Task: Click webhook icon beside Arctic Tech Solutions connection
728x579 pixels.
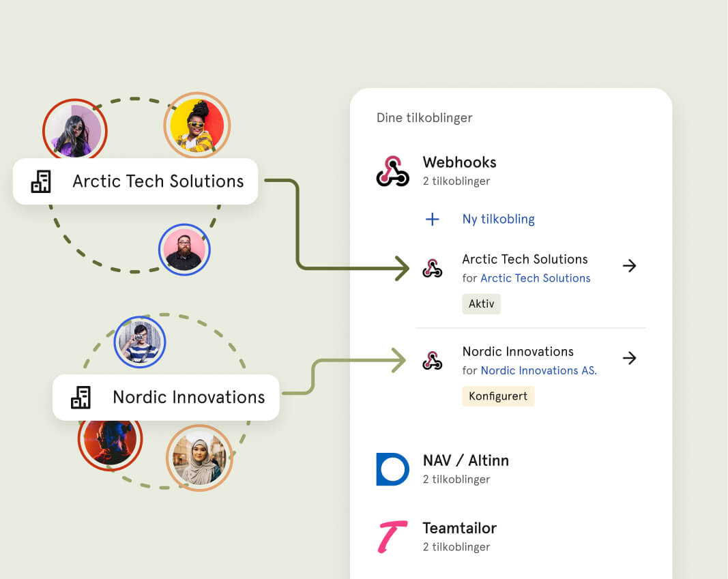Action: [x=433, y=268]
